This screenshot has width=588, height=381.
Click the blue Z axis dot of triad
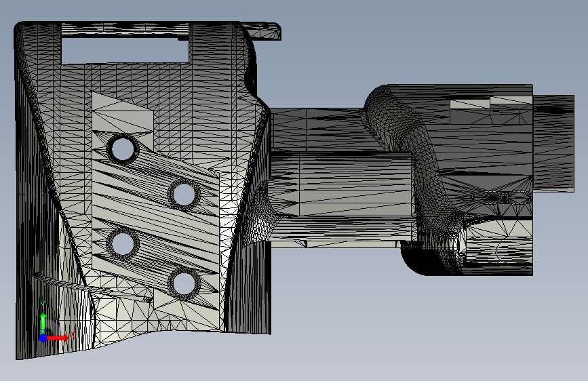pos(43,338)
